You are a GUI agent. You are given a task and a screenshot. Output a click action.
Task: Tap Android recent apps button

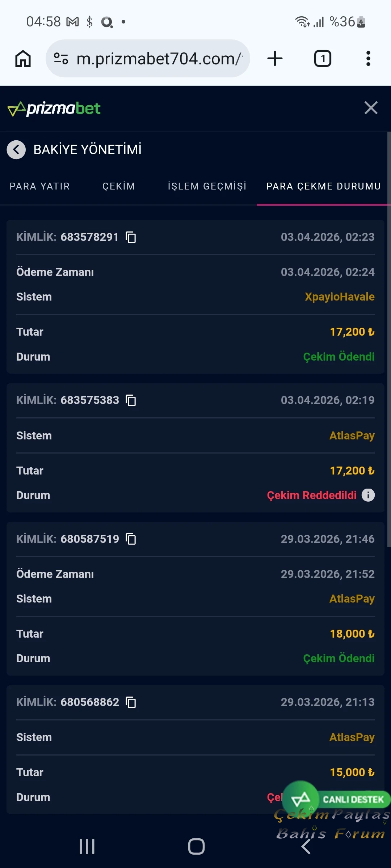click(87, 847)
